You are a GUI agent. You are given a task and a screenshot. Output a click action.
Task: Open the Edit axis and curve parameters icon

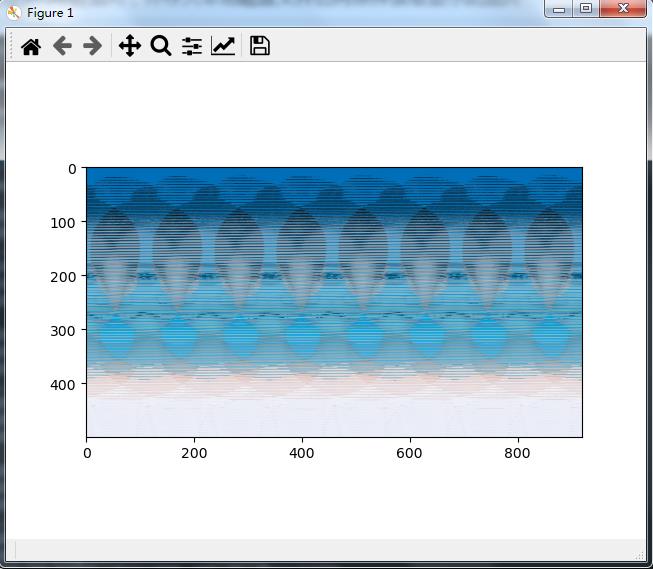[223, 46]
